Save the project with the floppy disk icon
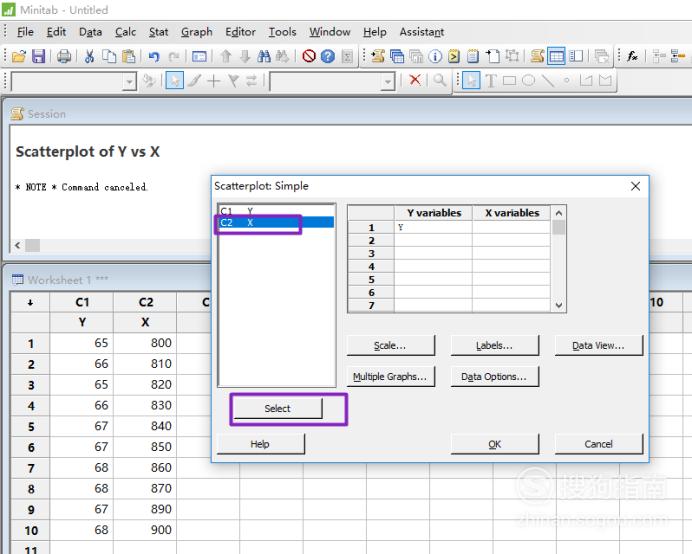The image size is (692, 554). (x=39, y=57)
